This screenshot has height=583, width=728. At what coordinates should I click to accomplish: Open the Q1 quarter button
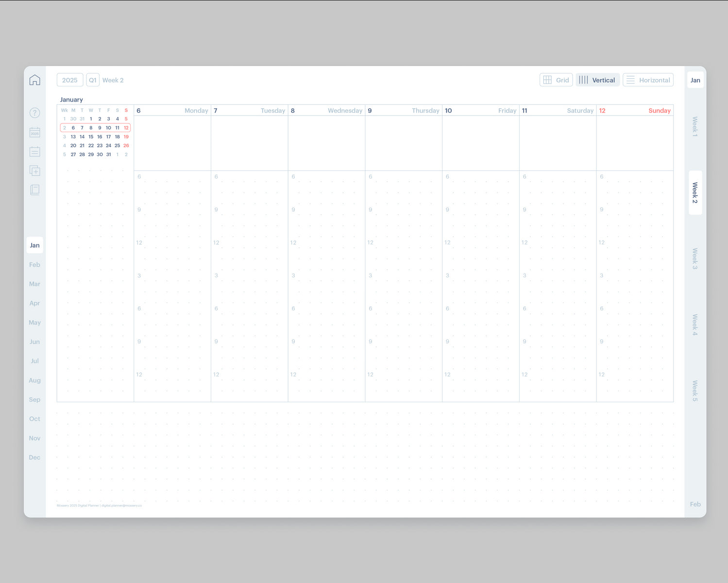pyautogui.click(x=93, y=80)
